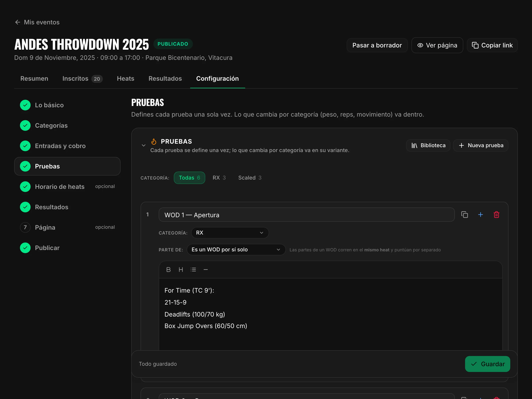This screenshot has height=399, width=532.
Task: Open the Lo básico step
Action: (67, 105)
